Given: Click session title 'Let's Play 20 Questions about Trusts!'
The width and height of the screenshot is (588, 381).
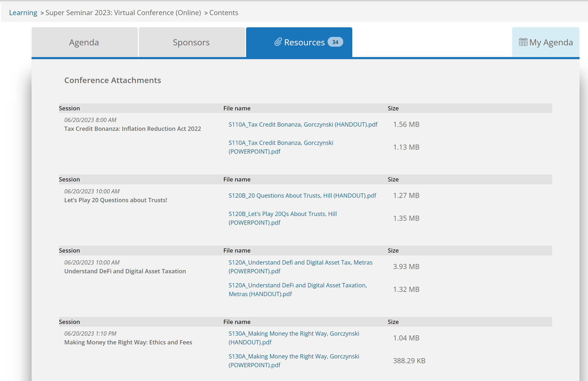Looking at the screenshot, I should 116,200.
